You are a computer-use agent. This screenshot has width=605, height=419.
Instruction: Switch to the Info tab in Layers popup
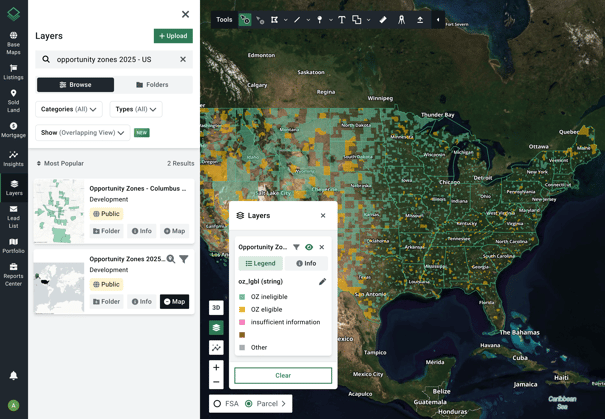point(306,264)
